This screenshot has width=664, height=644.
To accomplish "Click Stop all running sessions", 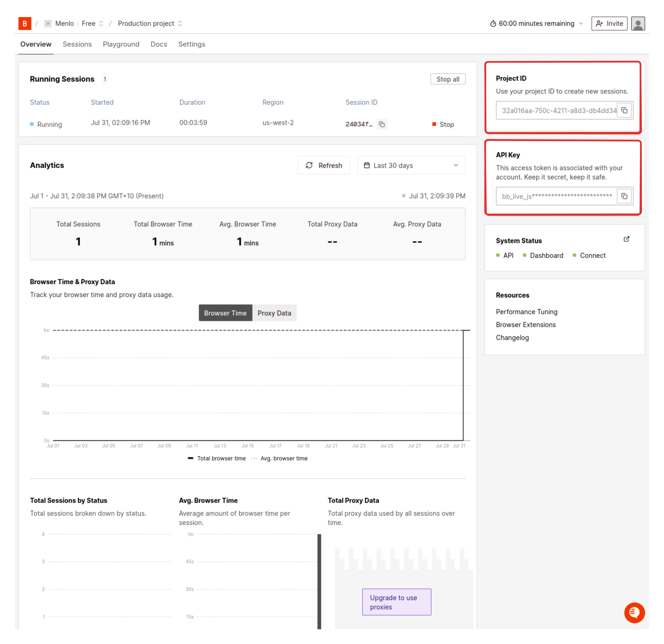I will [x=448, y=79].
